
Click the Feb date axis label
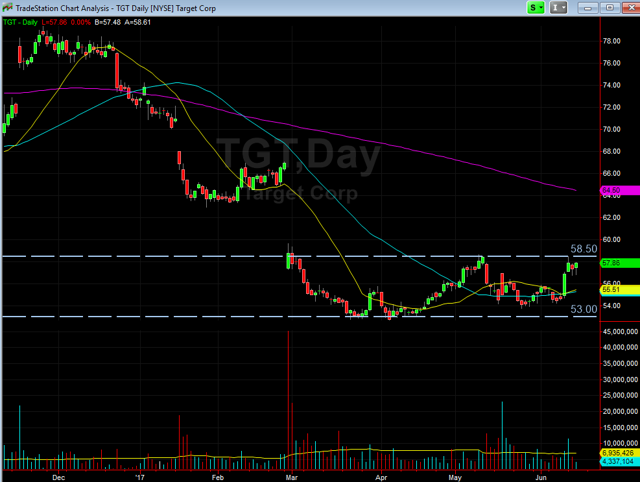[218, 478]
